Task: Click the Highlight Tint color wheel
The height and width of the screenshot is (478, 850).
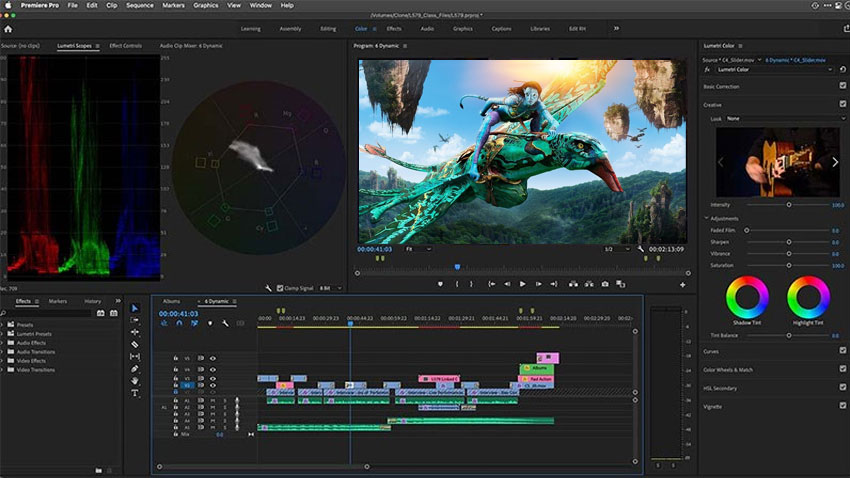Action: (x=808, y=297)
